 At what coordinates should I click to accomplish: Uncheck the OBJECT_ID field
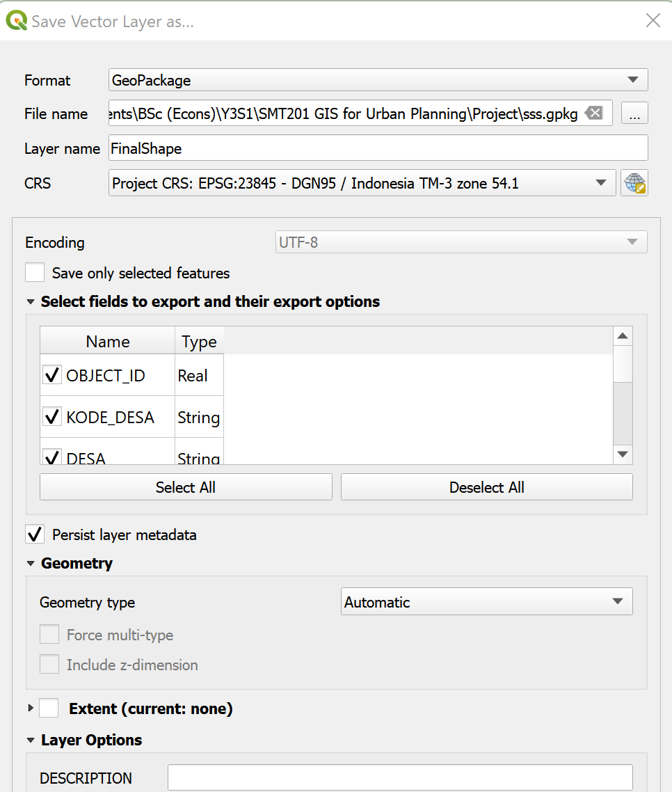52,376
